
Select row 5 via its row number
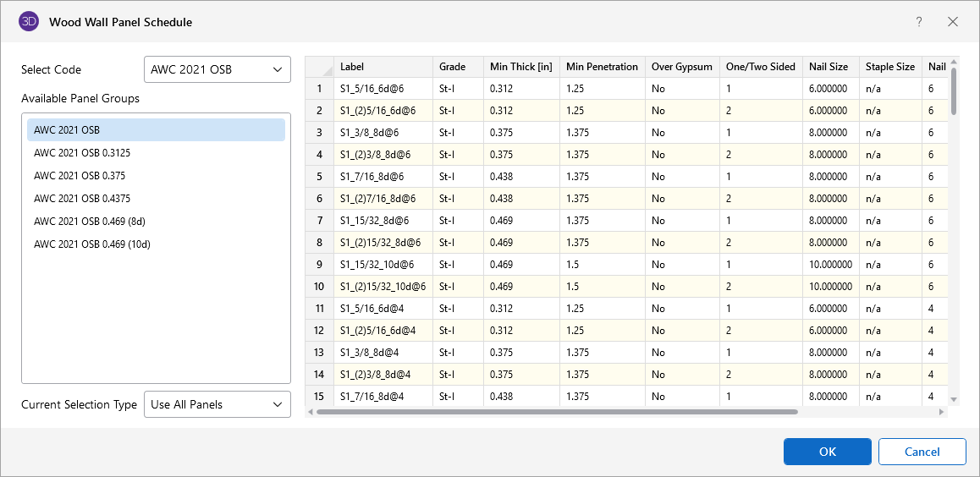coord(319,177)
